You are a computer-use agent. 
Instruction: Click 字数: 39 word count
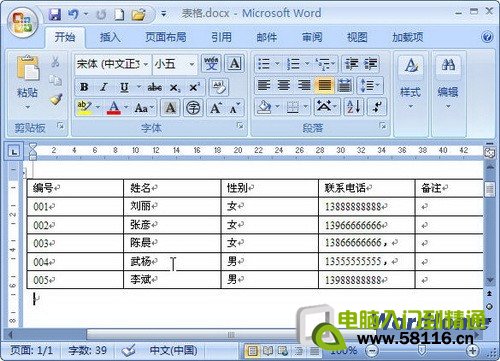coord(87,350)
